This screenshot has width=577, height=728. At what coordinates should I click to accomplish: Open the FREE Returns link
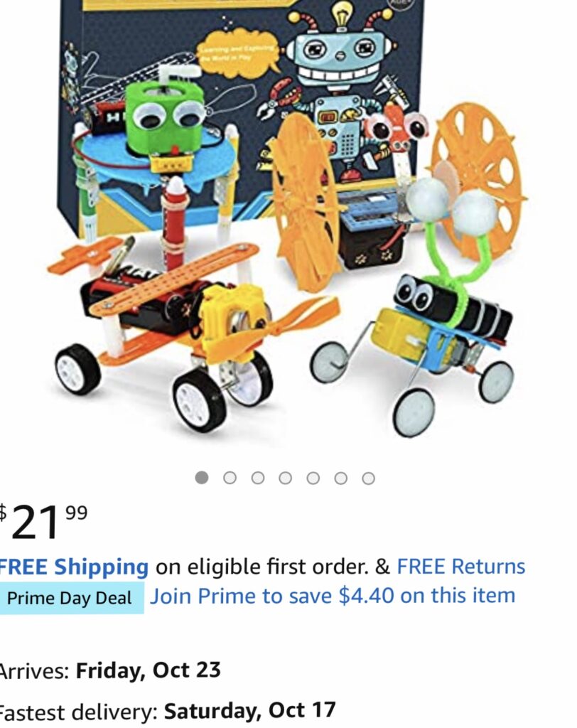point(461,567)
